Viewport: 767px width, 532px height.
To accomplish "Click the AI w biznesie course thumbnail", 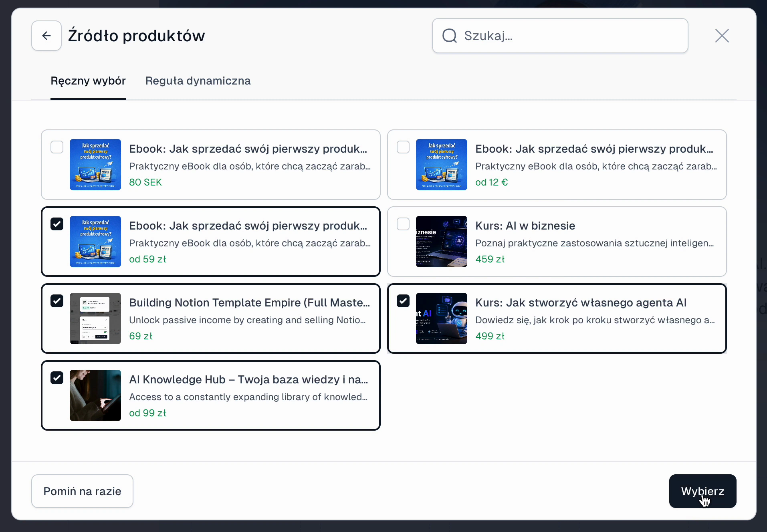I will (x=442, y=242).
